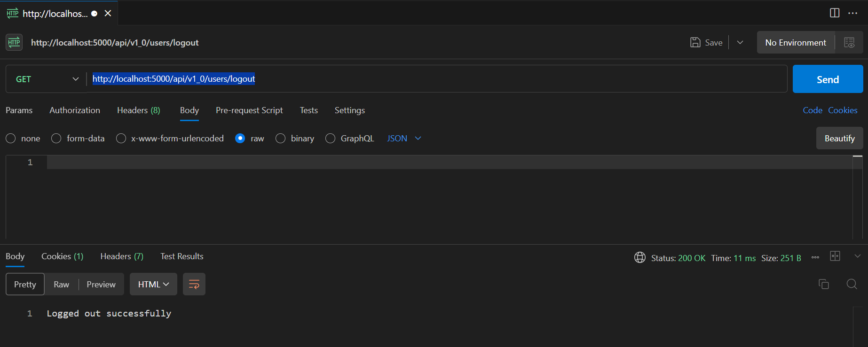This screenshot has width=868, height=347.
Task: Switch to the Test Results tab
Action: click(182, 256)
